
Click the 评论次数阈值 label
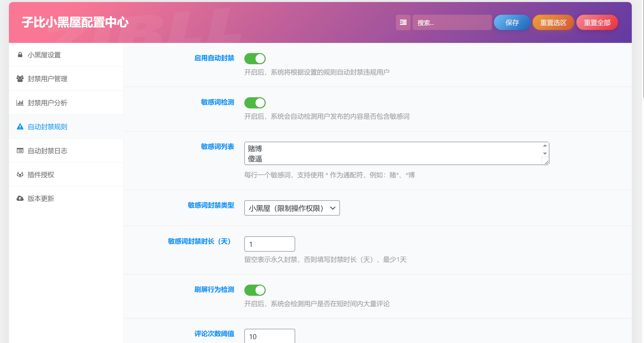[x=214, y=334]
